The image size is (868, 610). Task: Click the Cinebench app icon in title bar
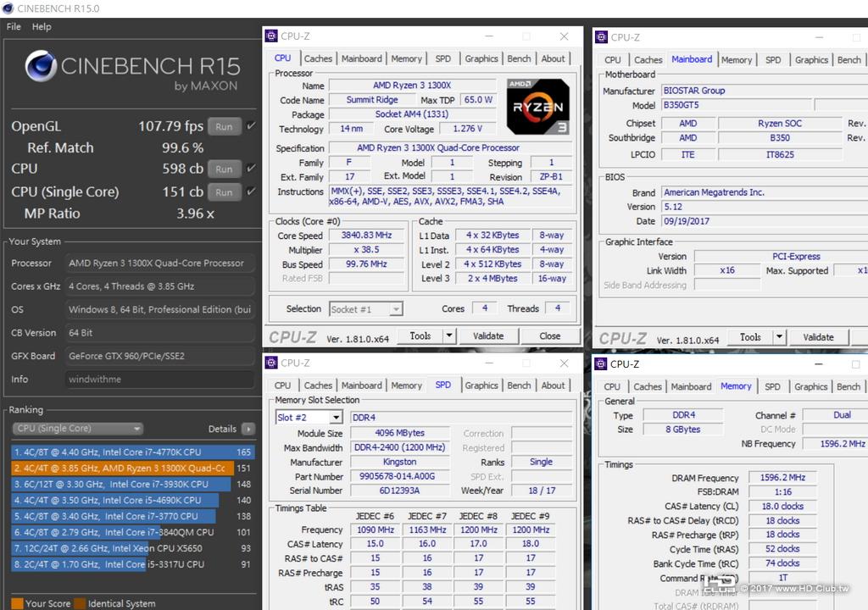pos(8,8)
